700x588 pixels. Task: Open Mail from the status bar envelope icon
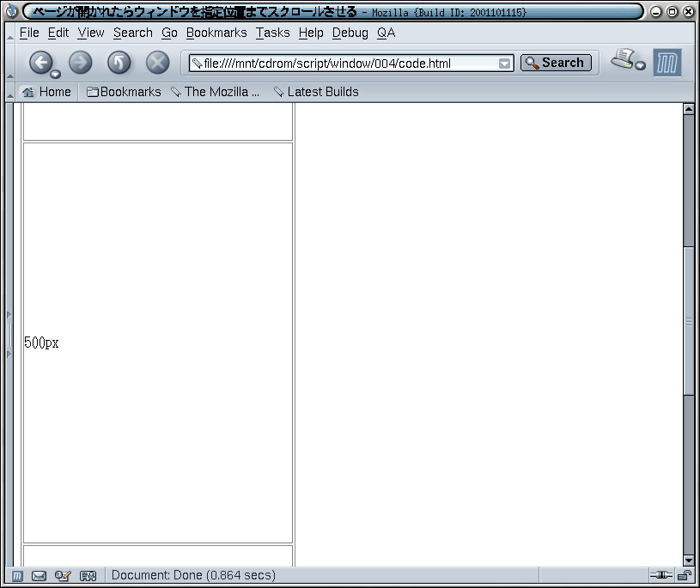pos(39,576)
